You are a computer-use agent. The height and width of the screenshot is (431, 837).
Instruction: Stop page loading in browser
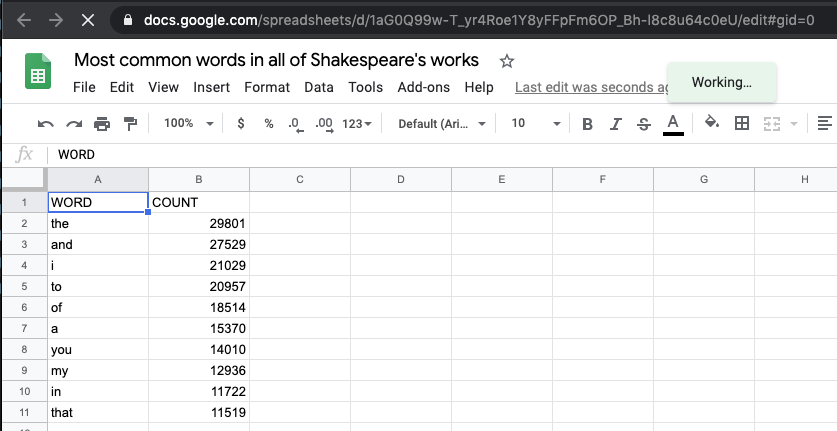[x=88, y=20]
